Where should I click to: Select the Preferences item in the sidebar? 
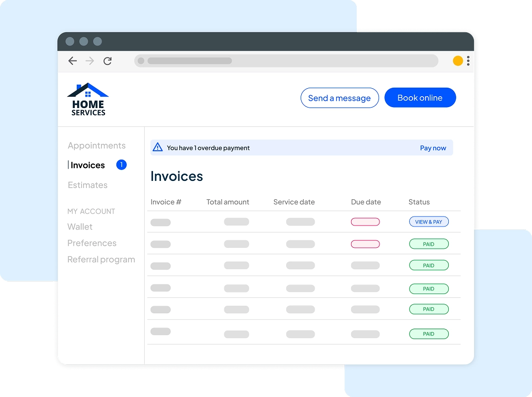(92, 243)
